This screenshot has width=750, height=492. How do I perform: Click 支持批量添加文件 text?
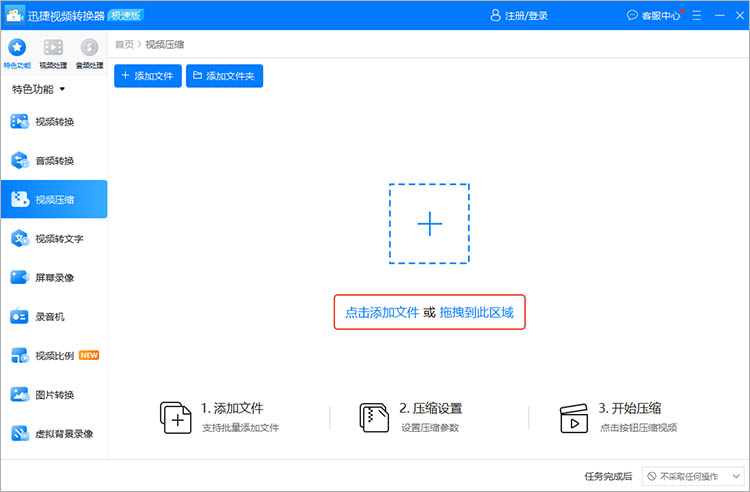[241, 427]
